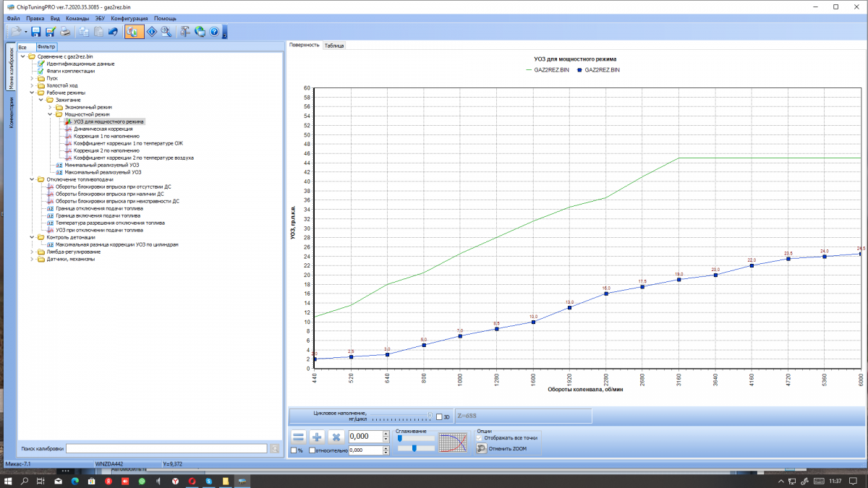Expand the 'Пуск' folder
Viewport: 868px width, 488px height.
tap(33, 78)
